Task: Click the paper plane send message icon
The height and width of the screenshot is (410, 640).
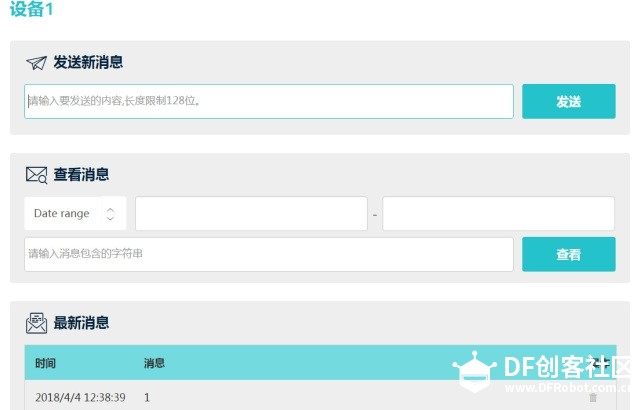Action: click(x=37, y=63)
